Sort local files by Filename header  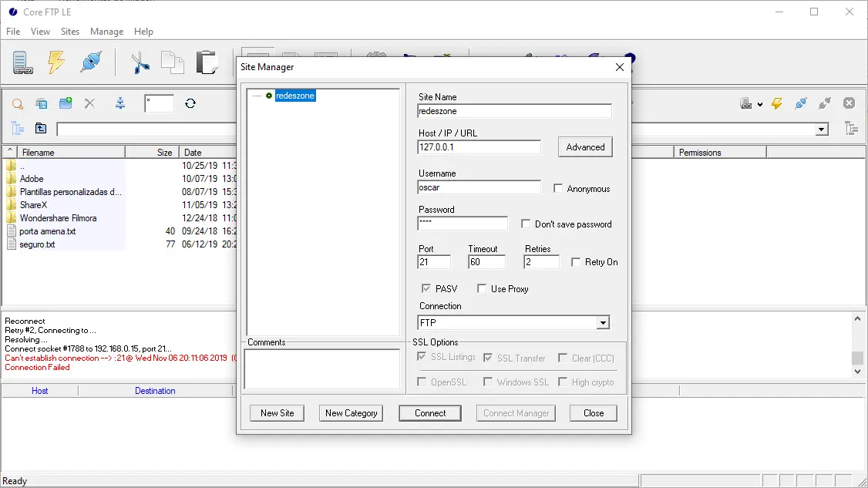[x=71, y=153]
